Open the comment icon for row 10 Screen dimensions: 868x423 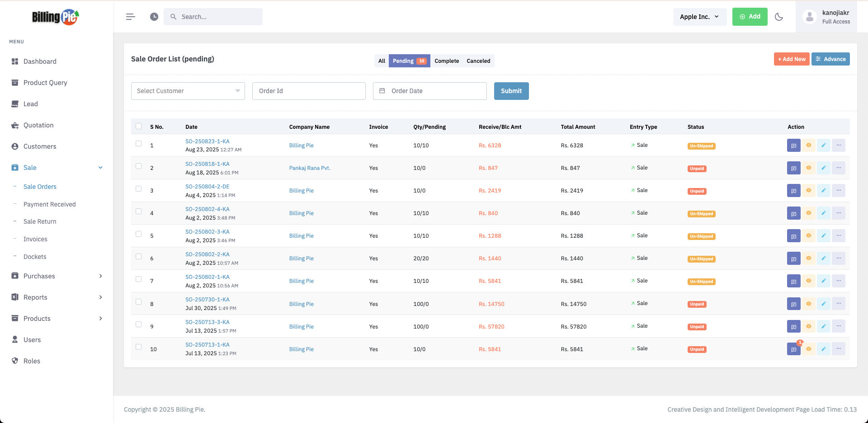(793, 349)
